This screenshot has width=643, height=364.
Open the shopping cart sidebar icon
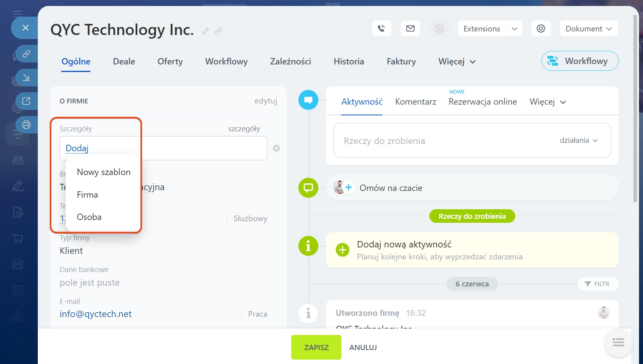[18, 238]
